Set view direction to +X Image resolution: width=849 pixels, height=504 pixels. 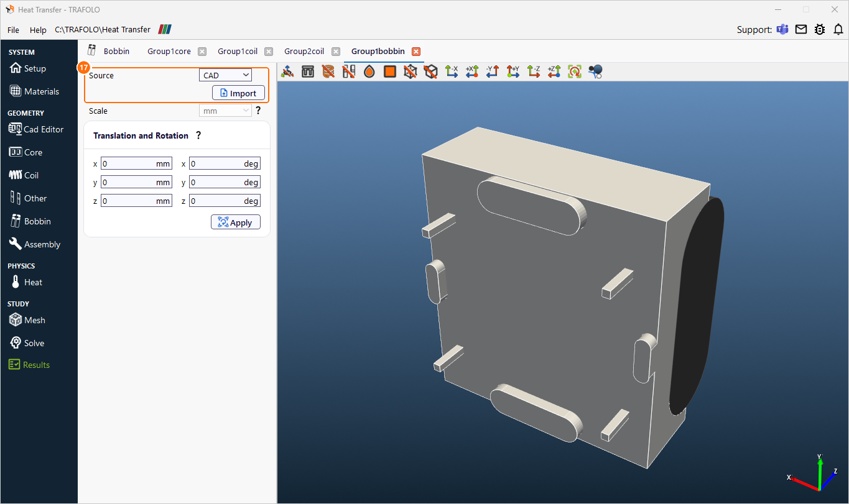(x=472, y=71)
